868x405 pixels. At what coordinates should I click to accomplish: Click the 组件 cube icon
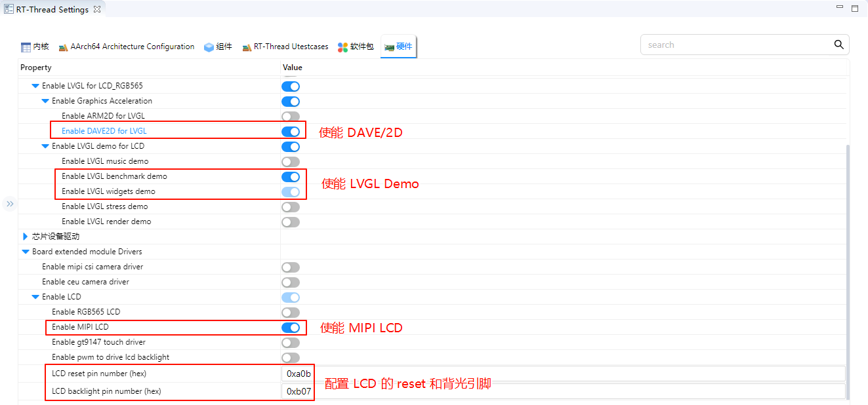209,47
